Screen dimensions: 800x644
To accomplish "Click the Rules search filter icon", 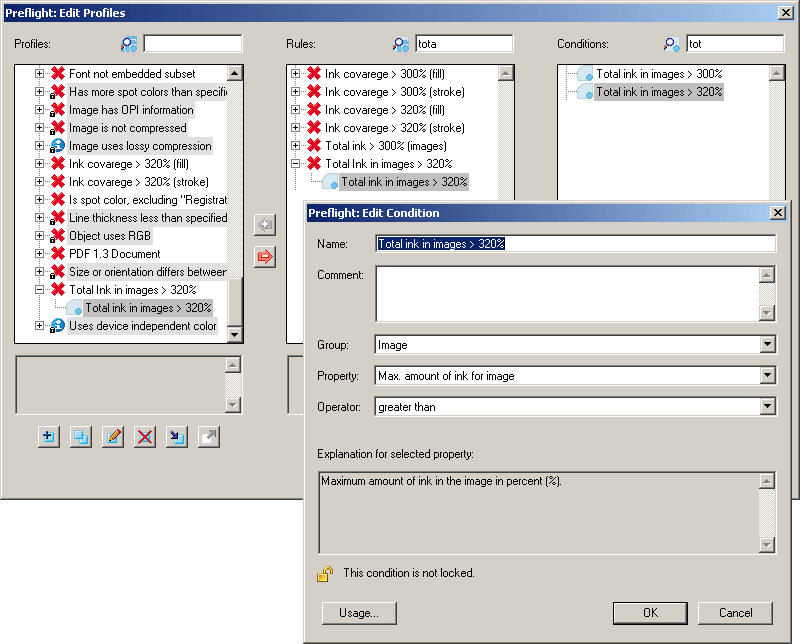I will [x=401, y=44].
